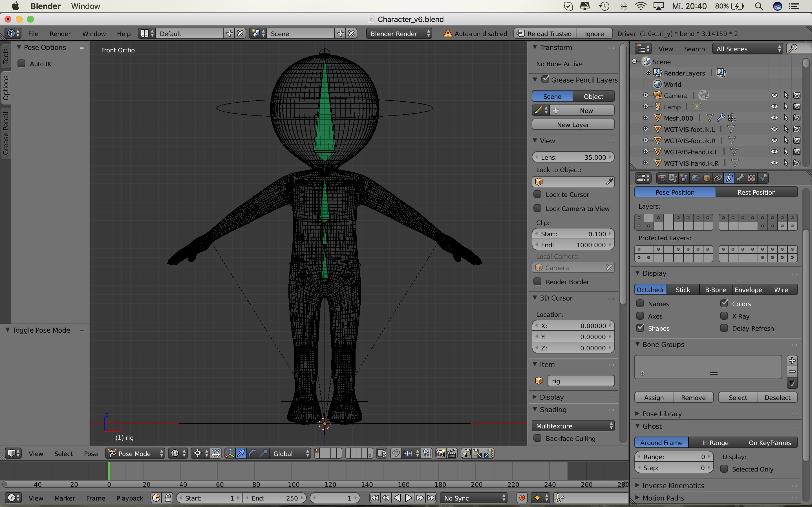The height and width of the screenshot is (507, 812).
Task: Open the Blender Render engine dropdown
Action: [x=399, y=34]
